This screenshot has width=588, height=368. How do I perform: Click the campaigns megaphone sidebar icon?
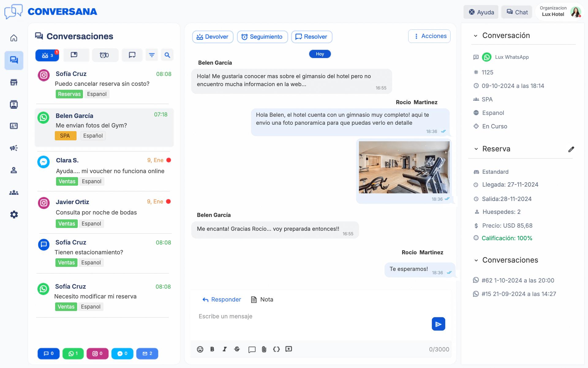point(14,148)
